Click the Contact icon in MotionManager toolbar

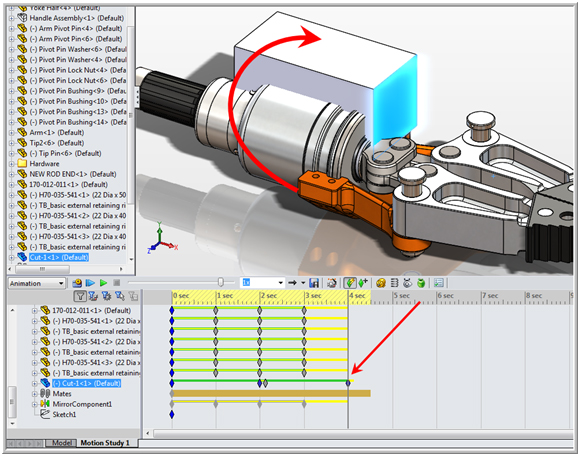tap(407, 283)
